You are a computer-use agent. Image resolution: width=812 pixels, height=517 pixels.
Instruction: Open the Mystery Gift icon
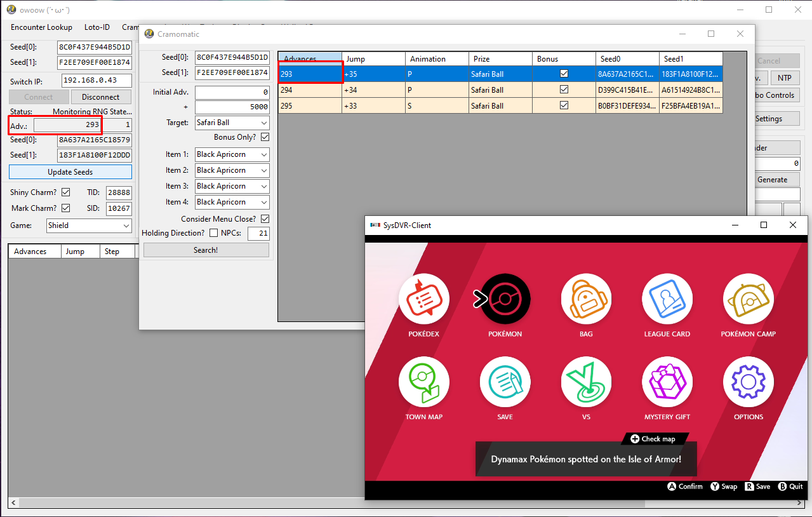pos(667,382)
